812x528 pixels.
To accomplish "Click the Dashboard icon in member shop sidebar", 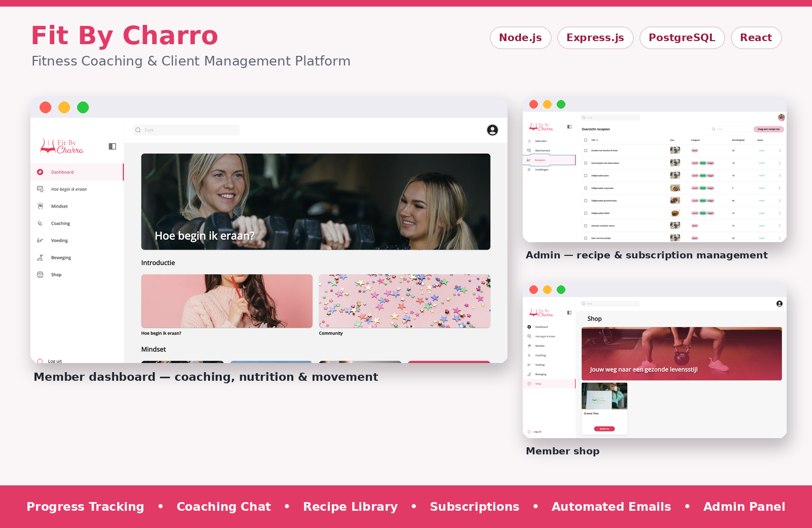I will click(x=529, y=327).
